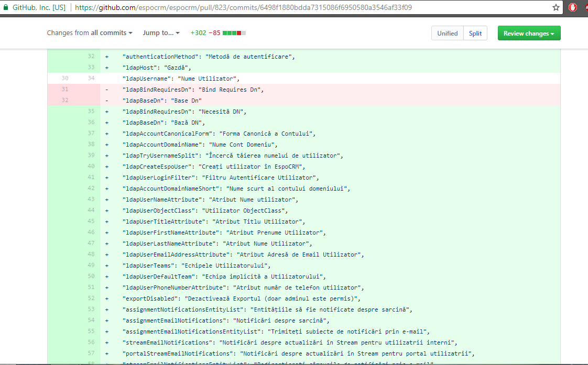Click line number 45 in the diff
Image resolution: width=588 pixels, height=365 pixels.
(x=91, y=221)
